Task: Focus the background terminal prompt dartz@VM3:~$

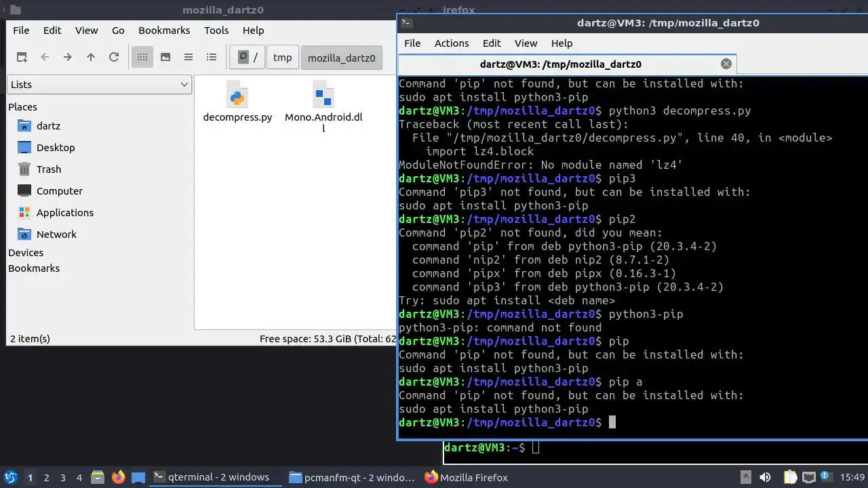Action: tap(491, 448)
